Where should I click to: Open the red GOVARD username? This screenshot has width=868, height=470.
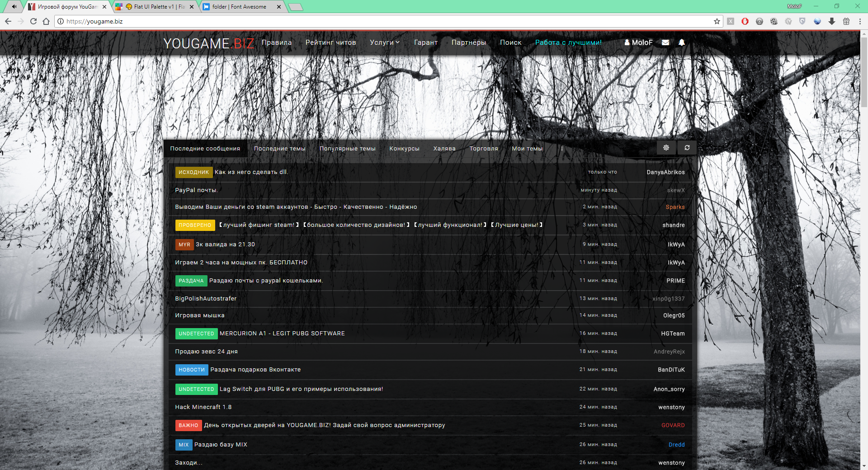tap(673, 425)
